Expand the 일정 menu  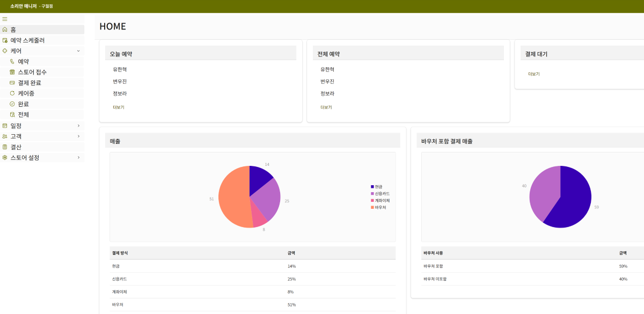[x=78, y=126]
